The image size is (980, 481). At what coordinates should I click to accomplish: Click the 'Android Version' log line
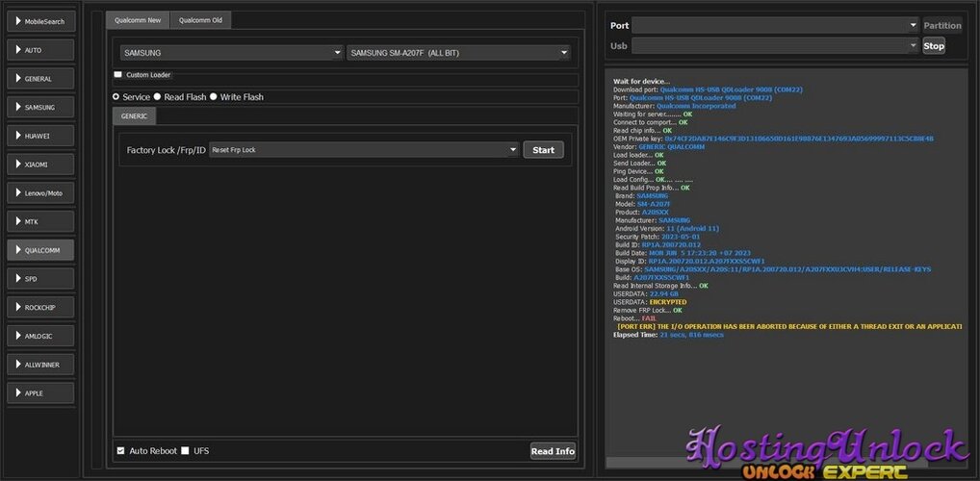click(667, 229)
